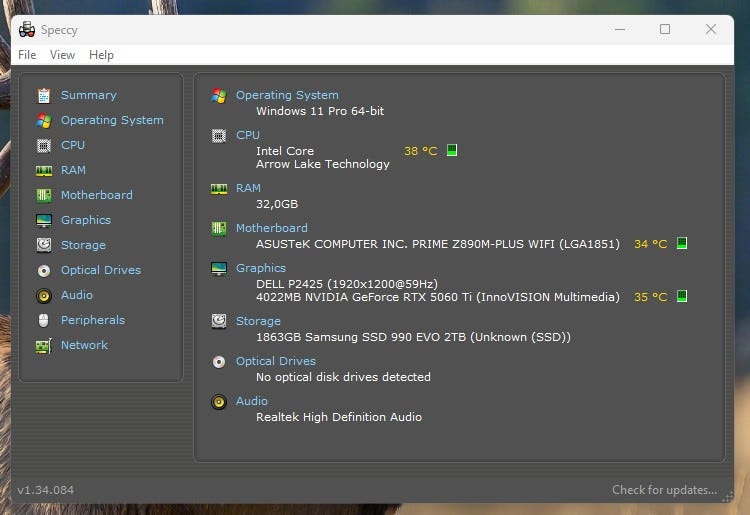750x515 pixels.
Task: Click the 32,0GB RAM value
Action: 277,204
